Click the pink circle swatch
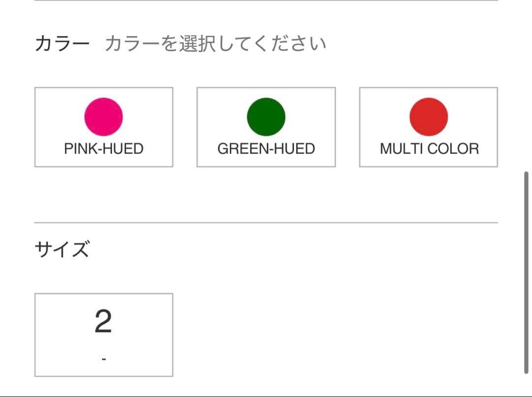The width and height of the screenshot is (532, 397). [x=103, y=116]
